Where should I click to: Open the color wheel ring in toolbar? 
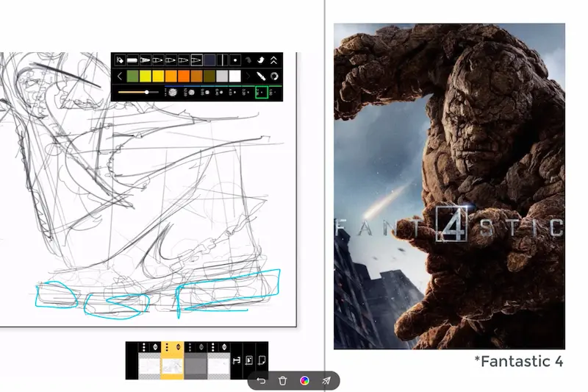point(274,76)
